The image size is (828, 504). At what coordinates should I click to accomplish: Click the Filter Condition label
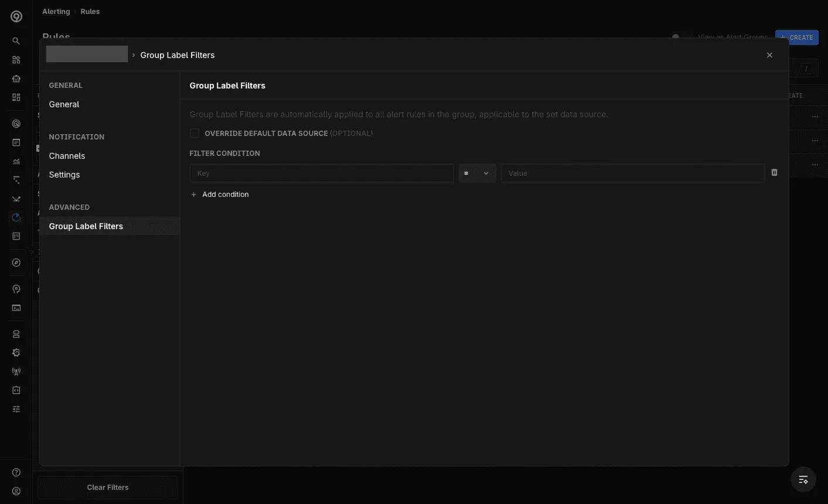point(225,154)
